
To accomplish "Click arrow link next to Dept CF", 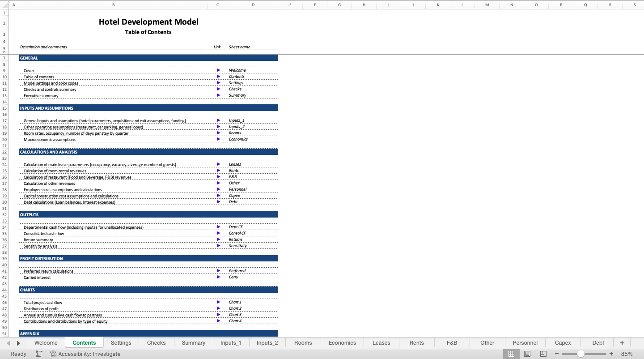I will 218,227.
